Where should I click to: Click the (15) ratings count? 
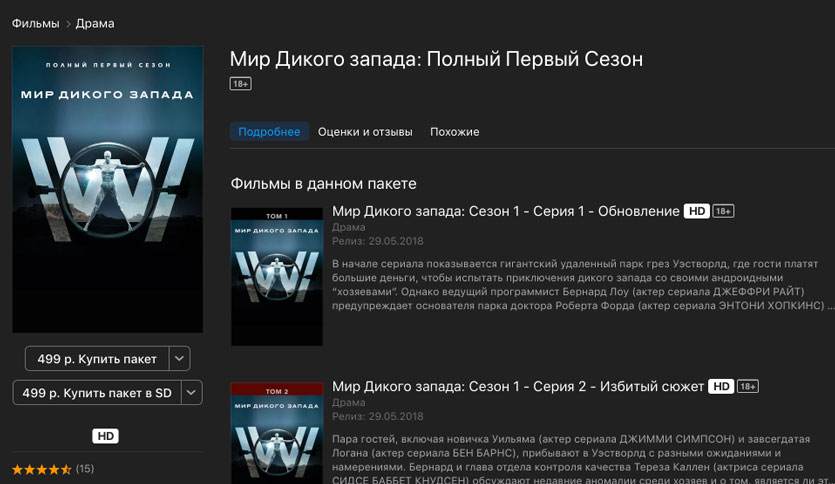click(85, 469)
